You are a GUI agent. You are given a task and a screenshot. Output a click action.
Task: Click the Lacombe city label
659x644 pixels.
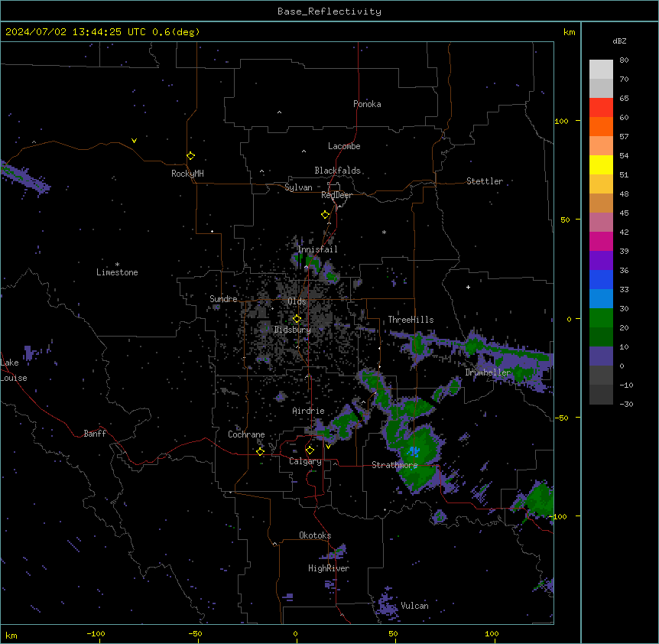pos(344,146)
